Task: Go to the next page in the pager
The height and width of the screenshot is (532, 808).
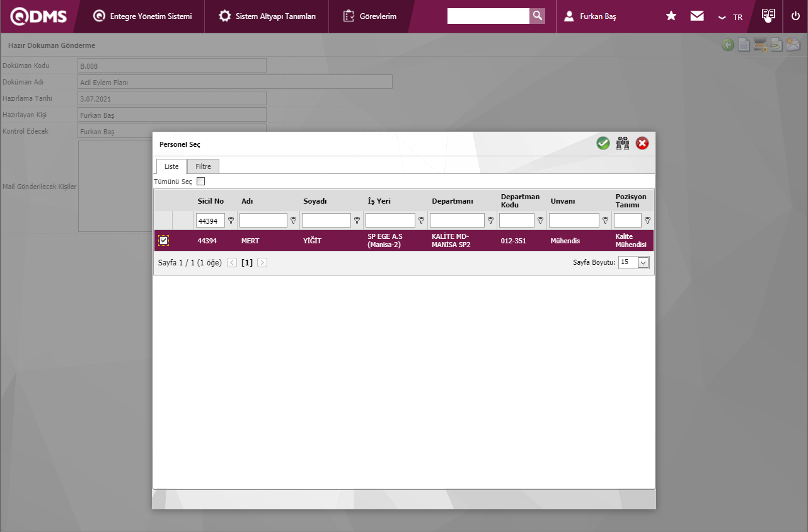Action: pyautogui.click(x=262, y=262)
